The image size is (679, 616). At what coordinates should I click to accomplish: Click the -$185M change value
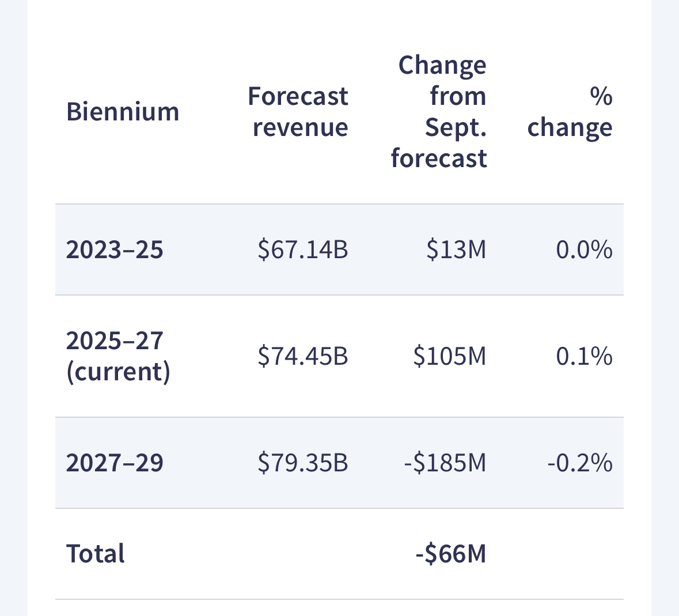coord(445,463)
